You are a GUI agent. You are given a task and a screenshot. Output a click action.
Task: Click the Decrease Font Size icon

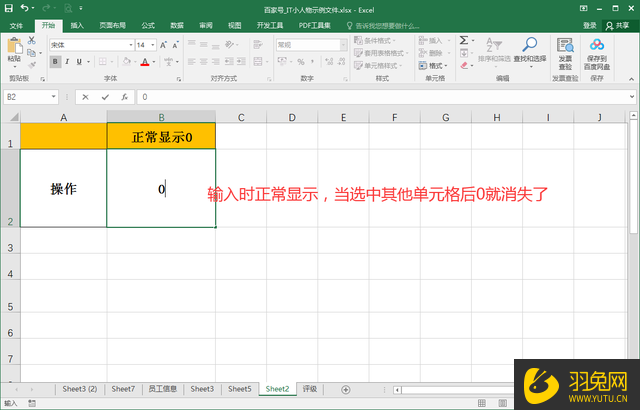pyautogui.click(x=176, y=45)
